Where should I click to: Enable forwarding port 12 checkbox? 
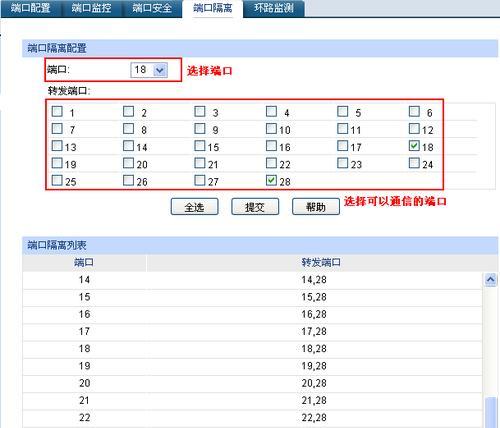tap(414, 128)
